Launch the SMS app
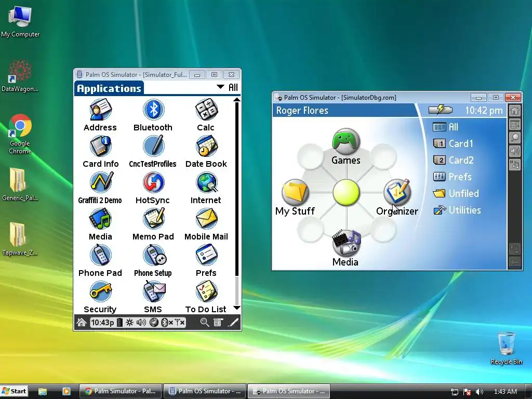 [x=153, y=297]
